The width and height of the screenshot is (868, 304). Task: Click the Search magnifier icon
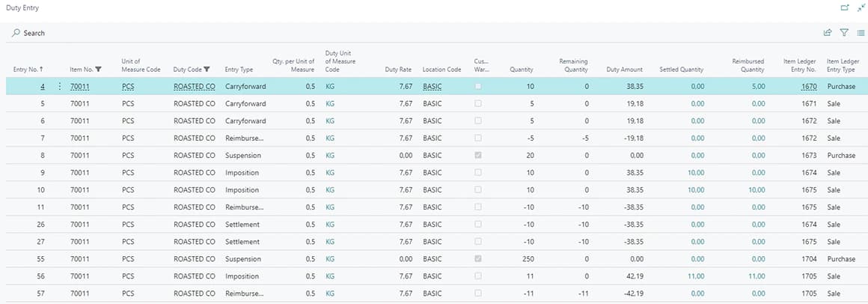click(16, 33)
